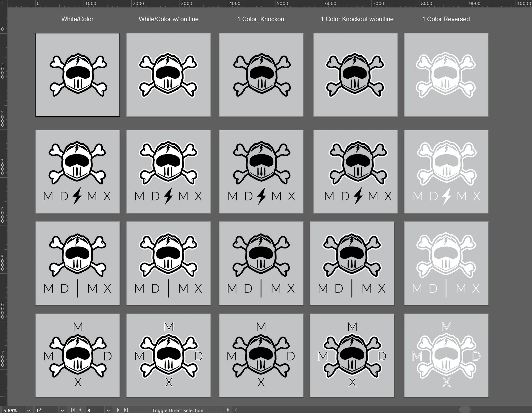
Task: Expand the artboard number dropdown
Action: 108,410
